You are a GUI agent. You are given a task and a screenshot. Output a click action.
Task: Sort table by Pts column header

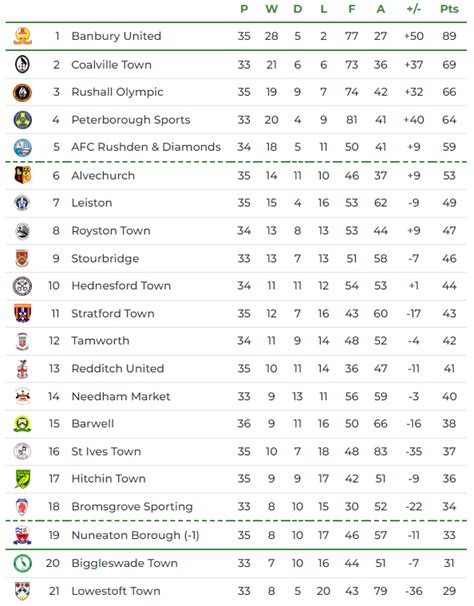point(449,9)
